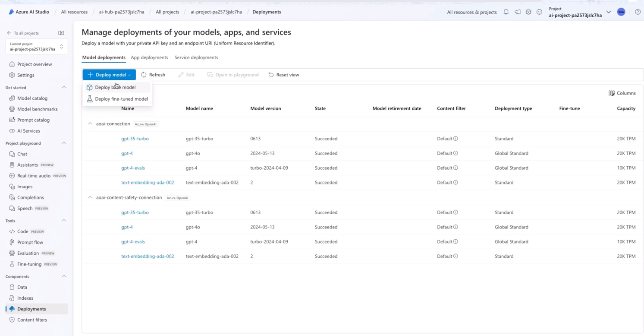Image resolution: width=644 pixels, height=336 pixels.
Task: Open the help question mark icon
Action: tap(638, 12)
